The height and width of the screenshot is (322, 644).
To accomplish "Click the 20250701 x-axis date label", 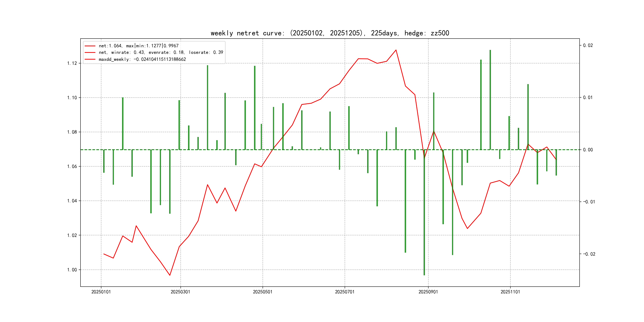I will click(x=344, y=292).
